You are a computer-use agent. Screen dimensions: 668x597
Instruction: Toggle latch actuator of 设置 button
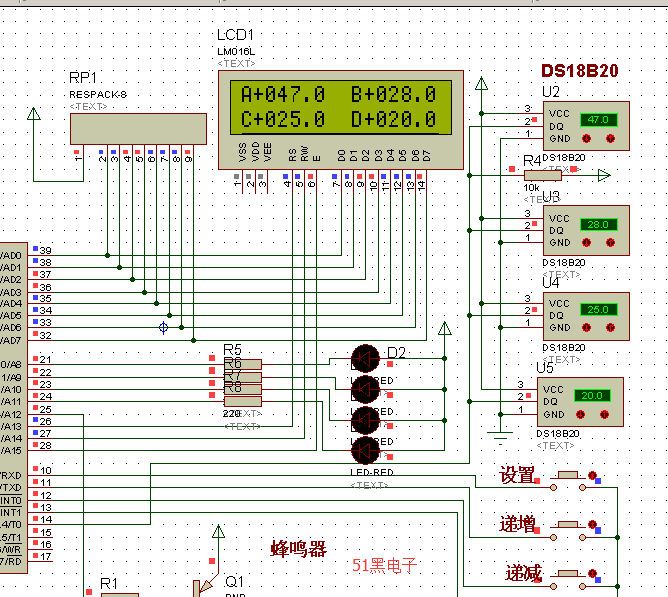[x=592, y=475]
